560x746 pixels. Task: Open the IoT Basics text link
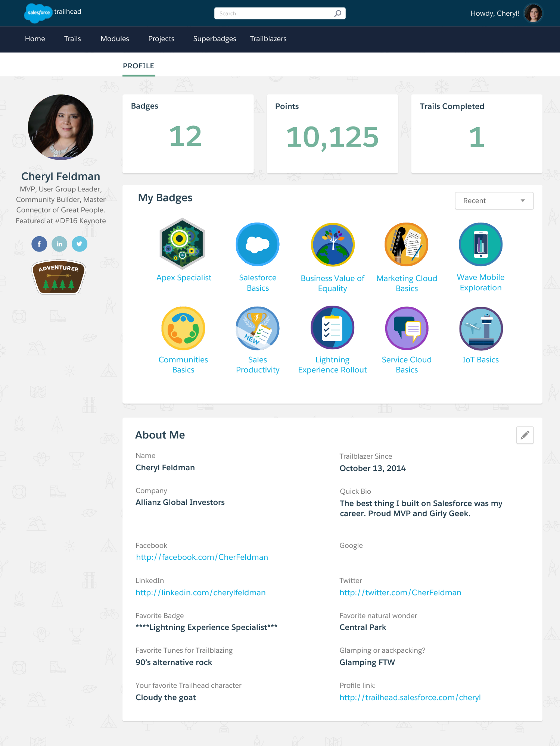[481, 360]
